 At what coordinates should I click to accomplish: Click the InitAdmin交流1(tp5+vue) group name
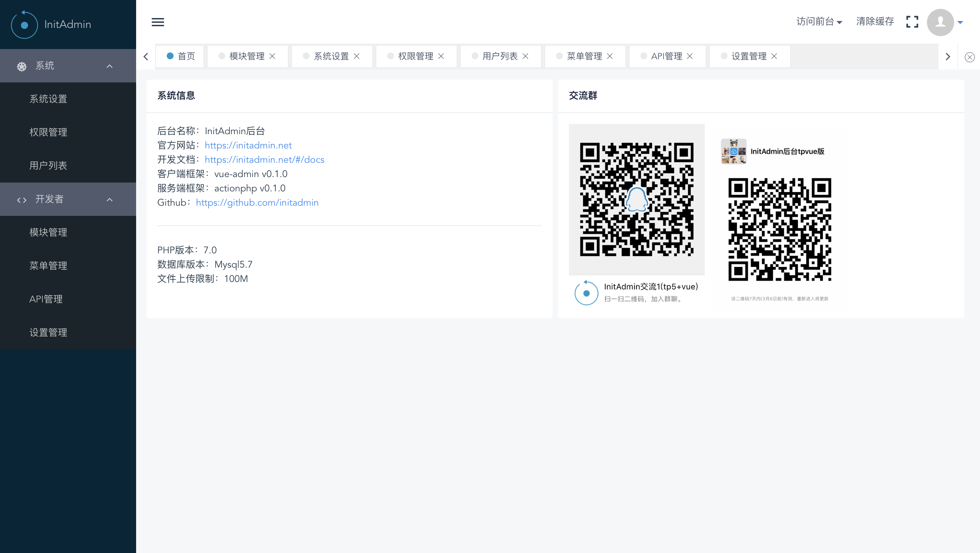tap(651, 287)
